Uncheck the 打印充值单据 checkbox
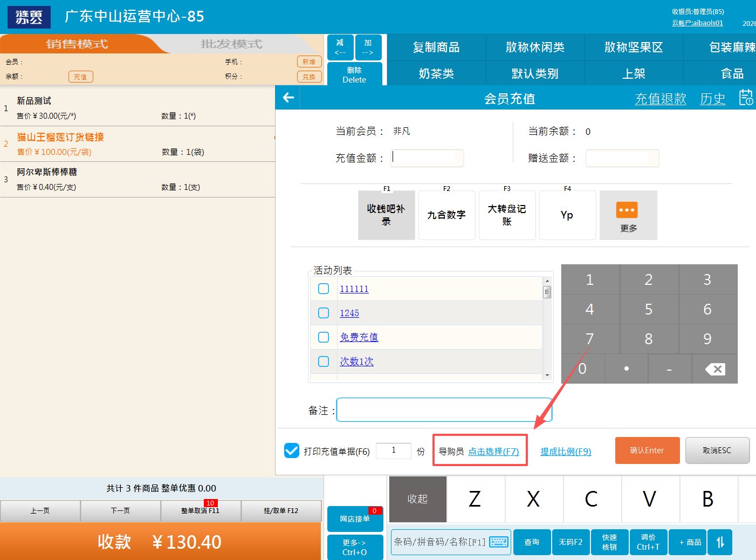Viewport: 756px width, 560px height. pyautogui.click(x=292, y=450)
